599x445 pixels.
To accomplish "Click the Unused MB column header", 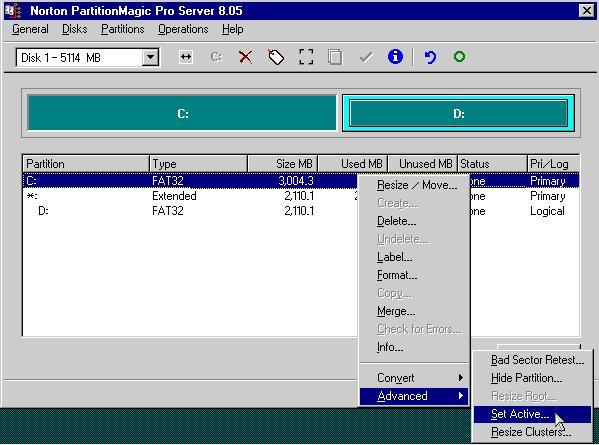I will click(x=423, y=164).
